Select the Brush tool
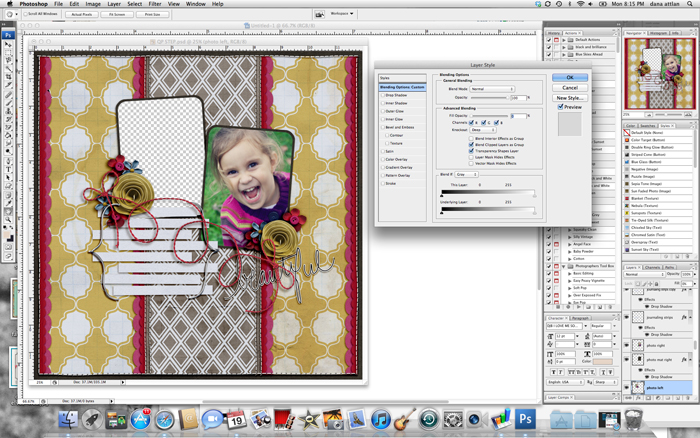This screenshot has width=700, height=438. 8,103
